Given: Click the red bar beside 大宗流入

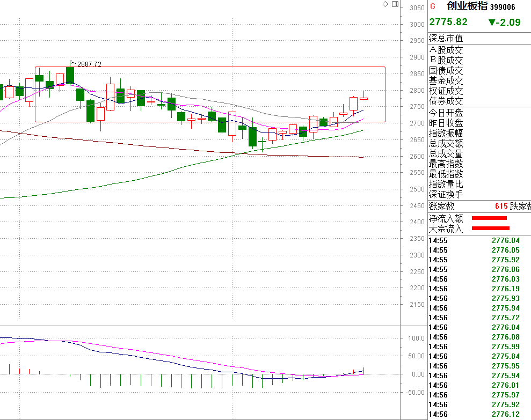Looking at the screenshot, I should coord(490,228).
